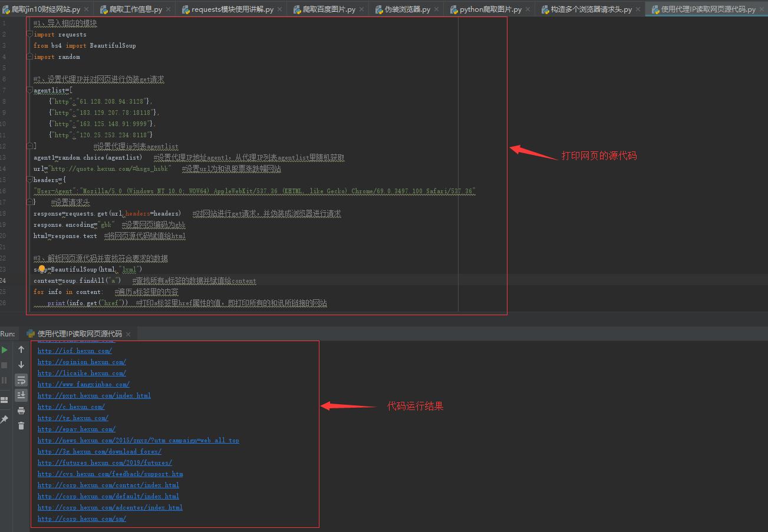Click the green Rerun button
Viewport: 768px width, 532px height.
tap(5, 350)
